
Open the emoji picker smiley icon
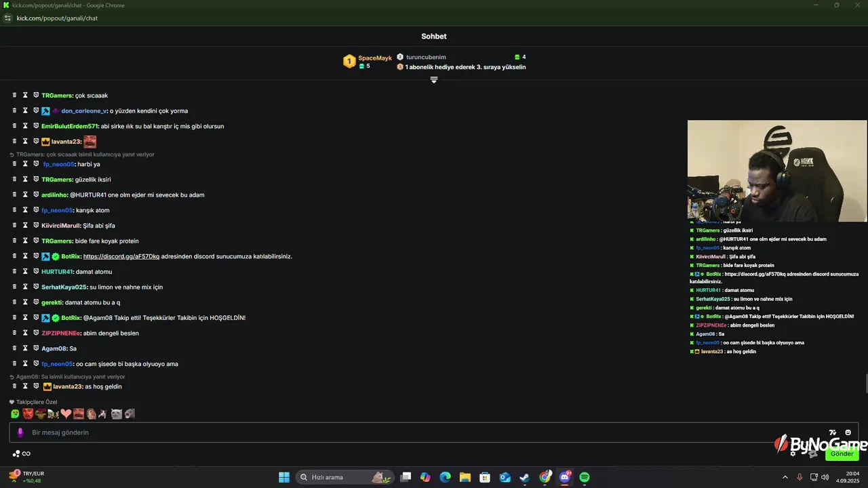tap(848, 432)
